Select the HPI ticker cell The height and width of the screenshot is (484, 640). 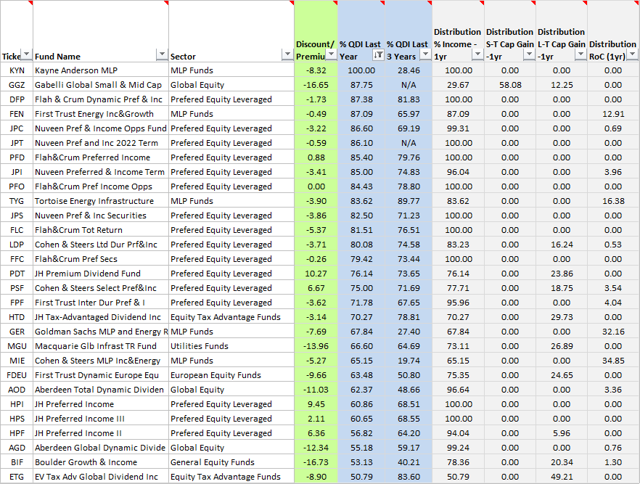pos(17,404)
